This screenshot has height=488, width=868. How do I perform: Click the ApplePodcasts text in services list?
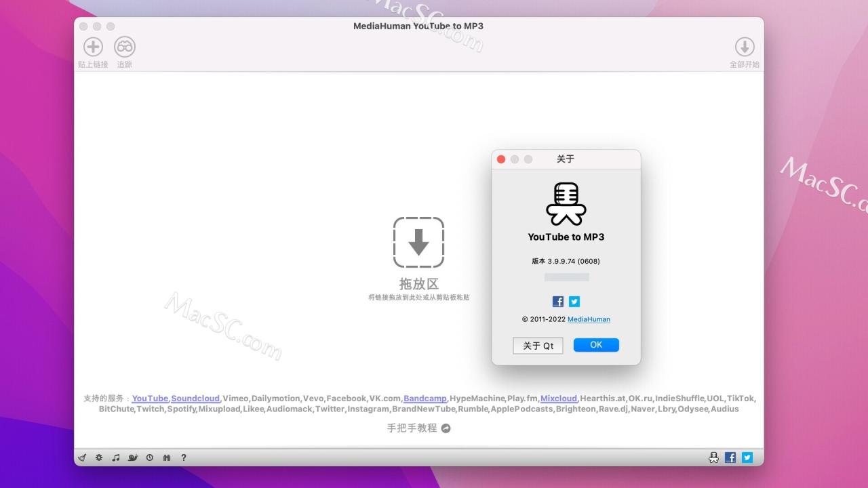point(521,409)
